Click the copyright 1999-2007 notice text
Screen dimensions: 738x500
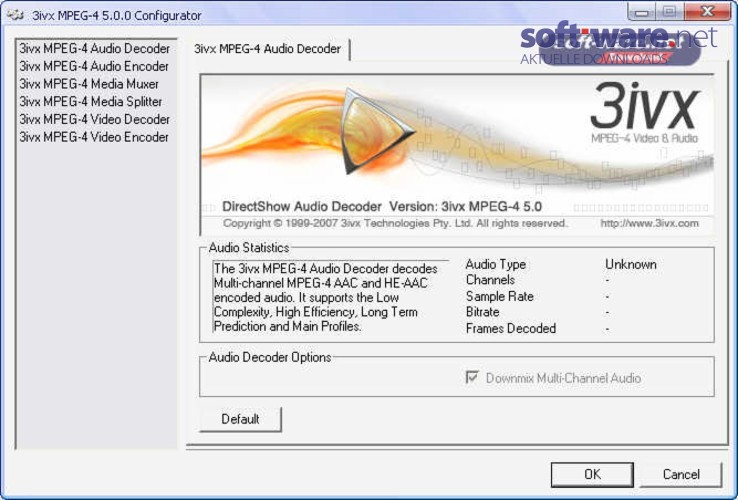[x=395, y=223]
